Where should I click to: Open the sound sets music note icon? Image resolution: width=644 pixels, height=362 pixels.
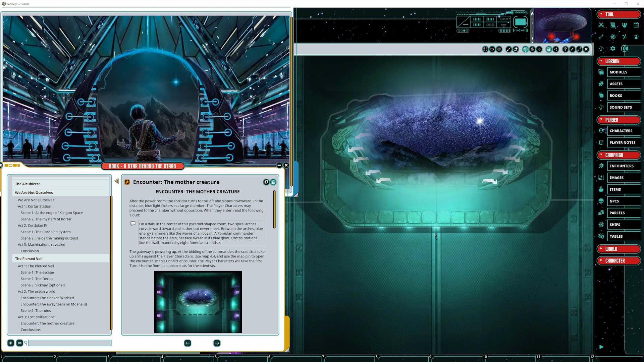pyautogui.click(x=601, y=49)
